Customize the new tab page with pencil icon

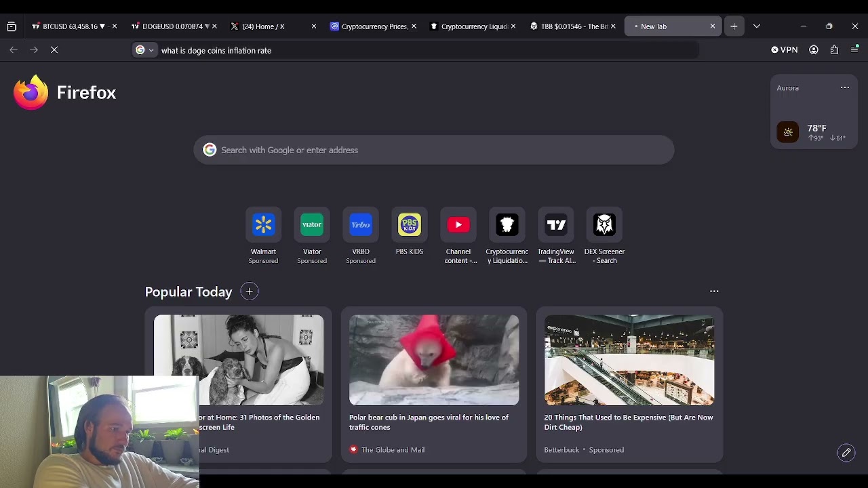(x=846, y=453)
